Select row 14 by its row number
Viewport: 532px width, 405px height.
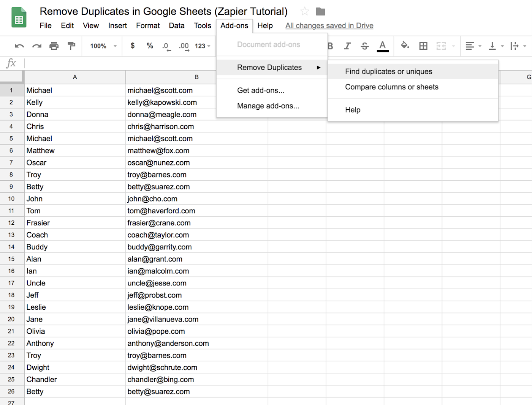pyautogui.click(x=11, y=247)
